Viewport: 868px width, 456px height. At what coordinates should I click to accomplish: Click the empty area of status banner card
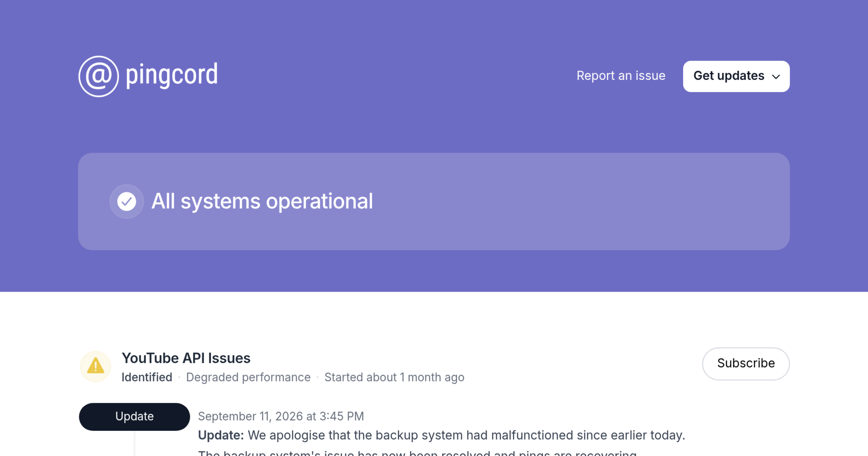(x=579, y=201)
